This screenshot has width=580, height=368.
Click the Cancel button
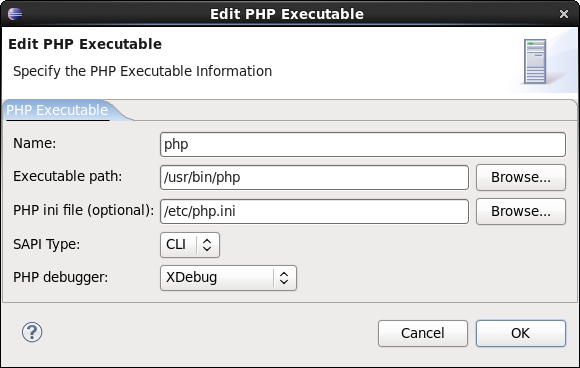click(423, 333)
